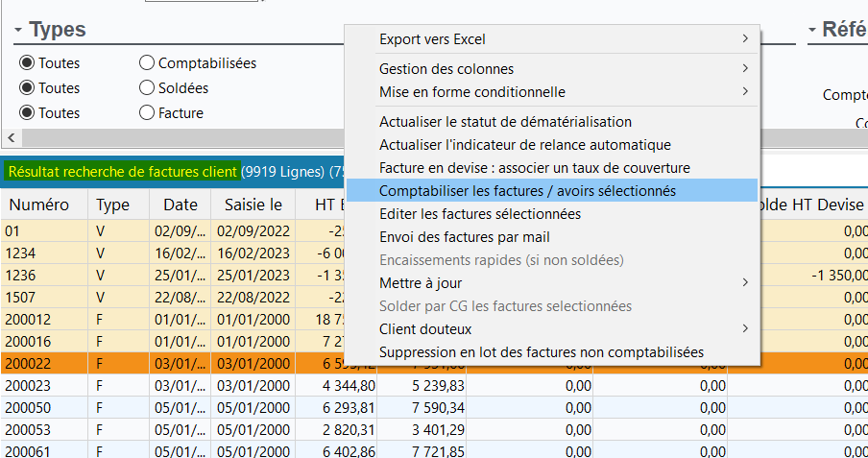Select the Soldées radio button
Image resolution: width=868 pixels, height=458 pixels.
(147, 87)
